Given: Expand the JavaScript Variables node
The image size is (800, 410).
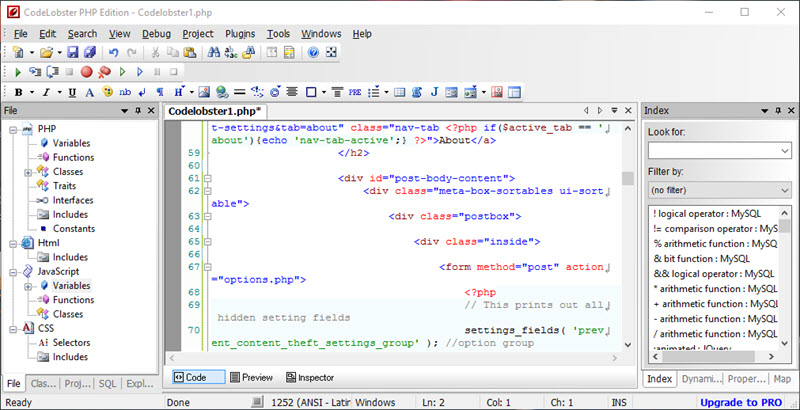Looking at the screenshot, I should (x=28, y=286).
